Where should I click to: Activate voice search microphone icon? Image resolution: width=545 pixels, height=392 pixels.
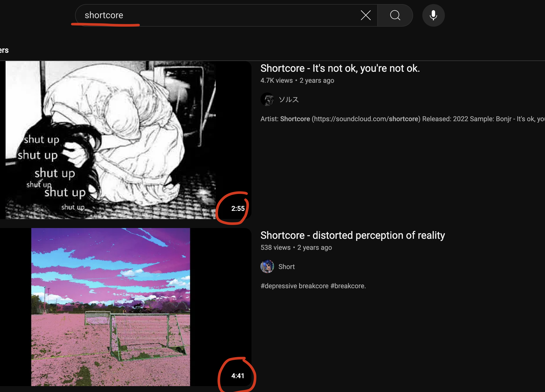point(433,15)
